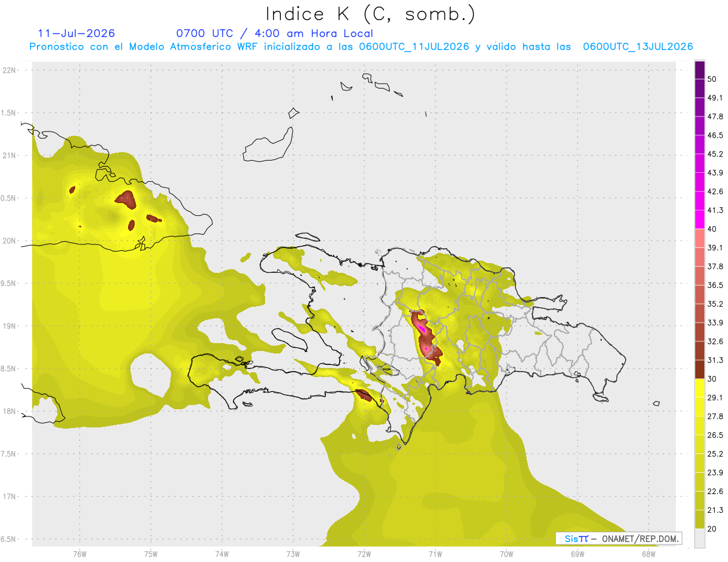Image resolution: width=728 pixels, height=562 pixels.
Task: Click the '18N' latitude label
Action: coord(10,412)
